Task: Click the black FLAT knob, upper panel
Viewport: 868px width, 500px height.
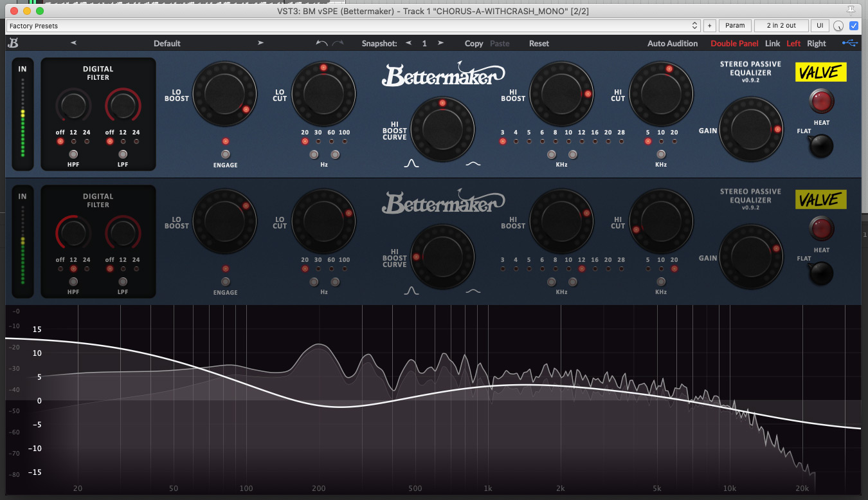Action: pos(821,146)
